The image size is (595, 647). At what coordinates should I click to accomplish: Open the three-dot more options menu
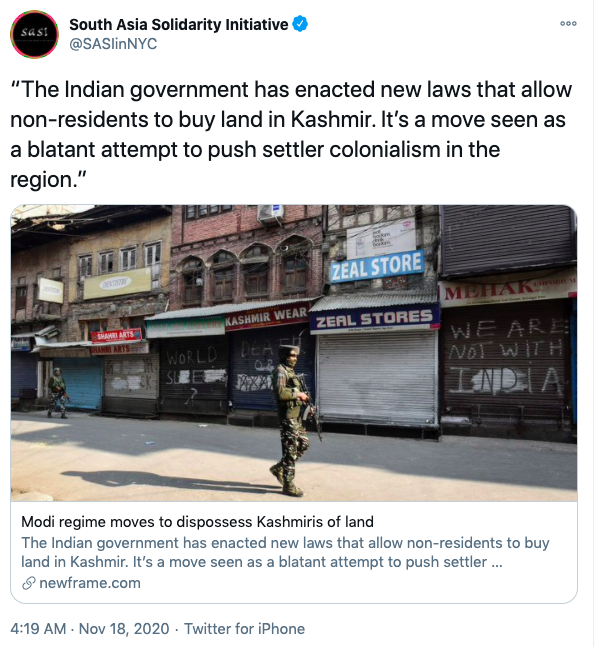(568, 24)
